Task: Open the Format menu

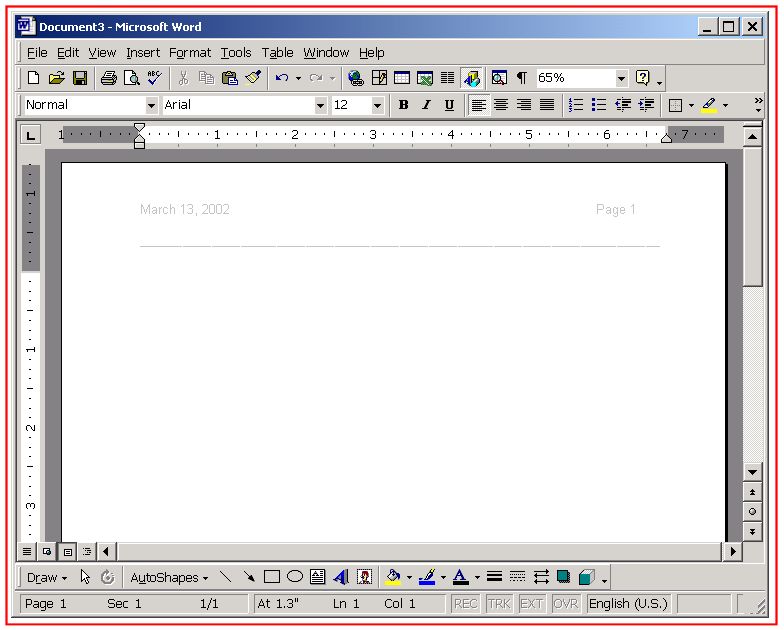Action: pyautogui.click(x=190, y=53)
